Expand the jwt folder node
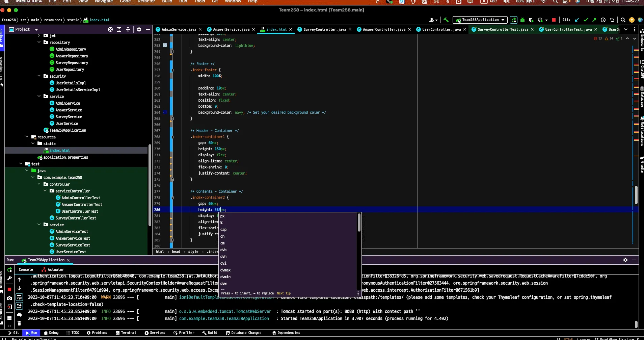Screen dimensions: 644x340 [39, 35]
